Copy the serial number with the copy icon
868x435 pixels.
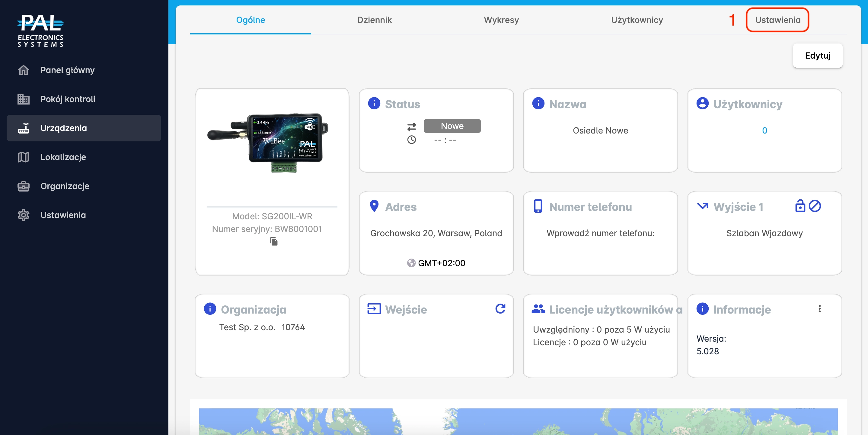[x=274, y=241]
